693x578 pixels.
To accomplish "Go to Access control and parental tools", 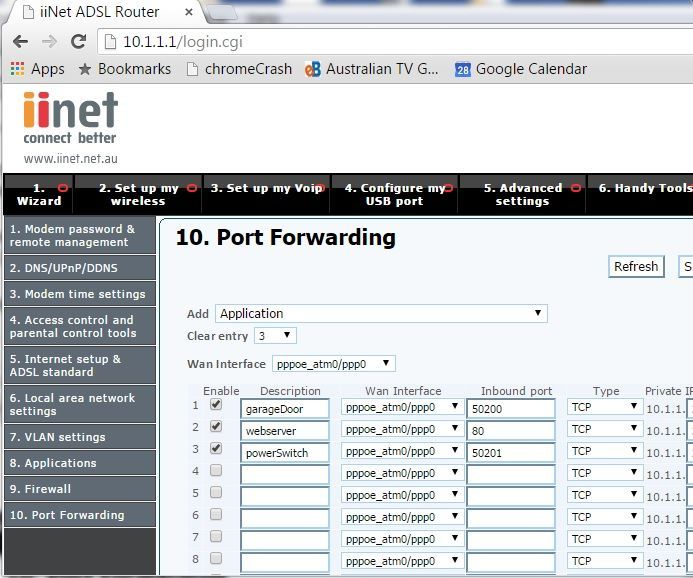I will click(x=80, y=326).
